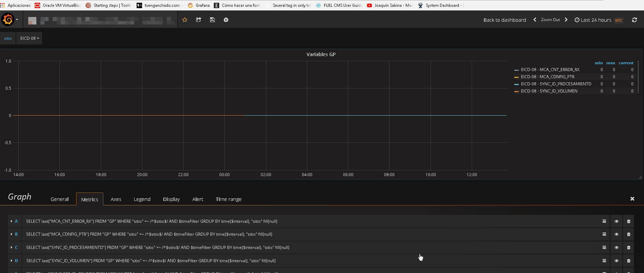This screenshot has width=644, height=273.
Task: Open the Axes tab
Action: (116, 199)
